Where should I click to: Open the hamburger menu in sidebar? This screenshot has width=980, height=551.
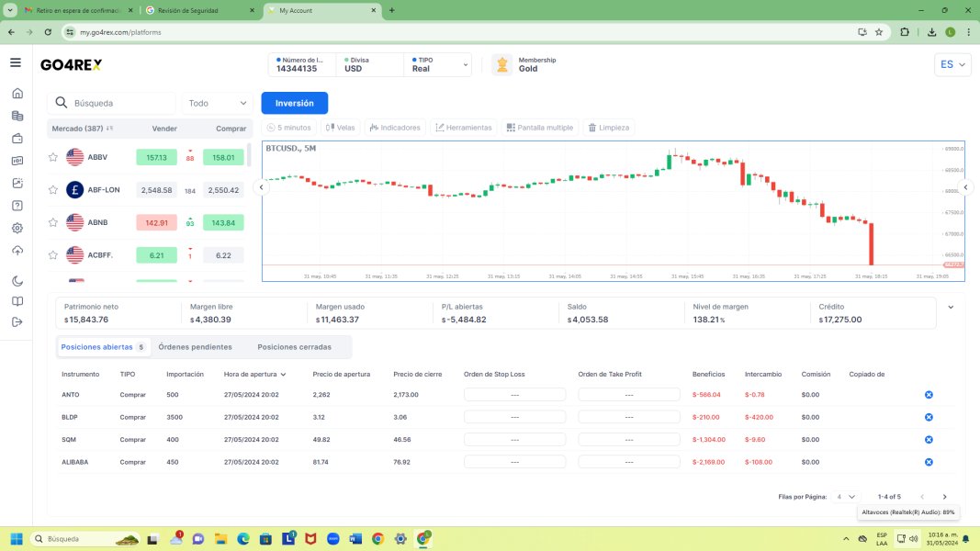pyautogui.click(x=16, y=62)
